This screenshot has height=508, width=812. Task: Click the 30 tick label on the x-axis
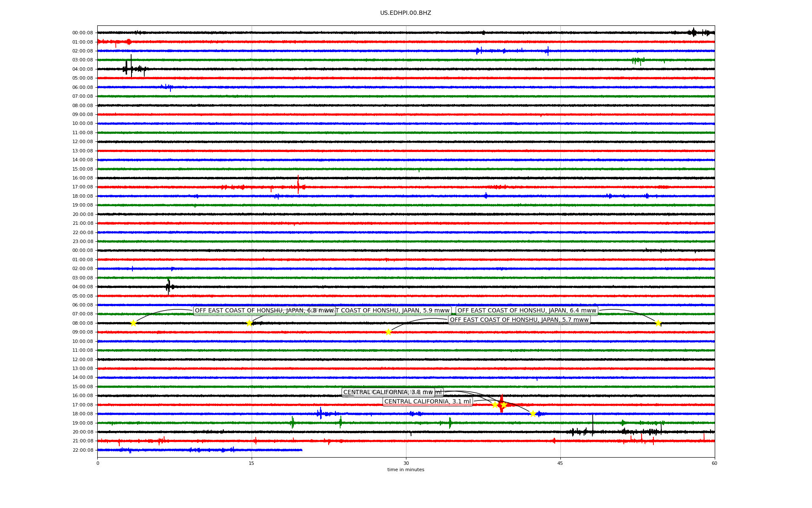tap(406, 464)
